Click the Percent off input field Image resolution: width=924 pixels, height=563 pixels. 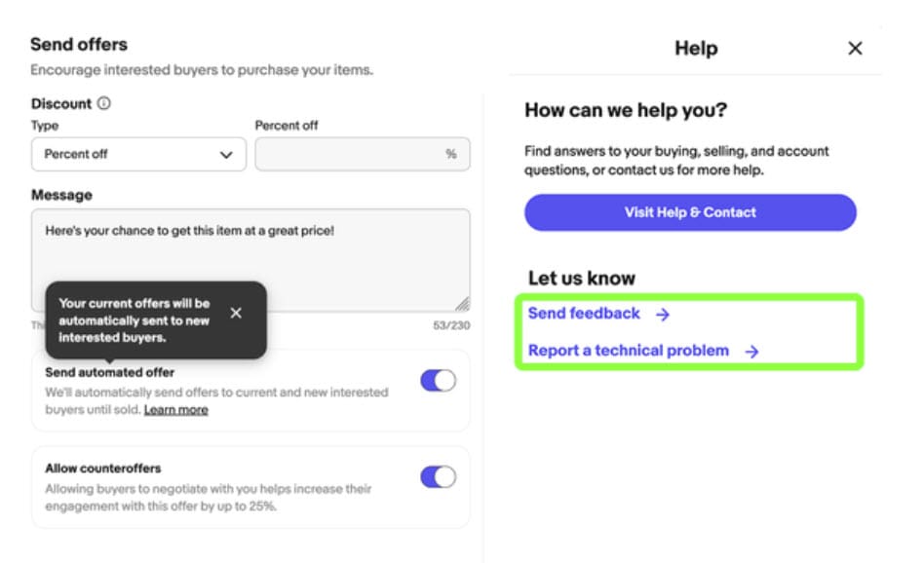[351, 154]
